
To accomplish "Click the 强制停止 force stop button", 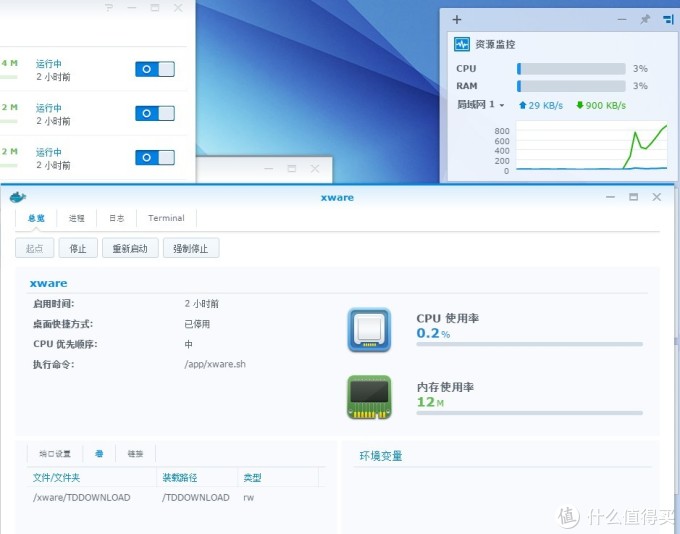I will (x=191, y=248).
